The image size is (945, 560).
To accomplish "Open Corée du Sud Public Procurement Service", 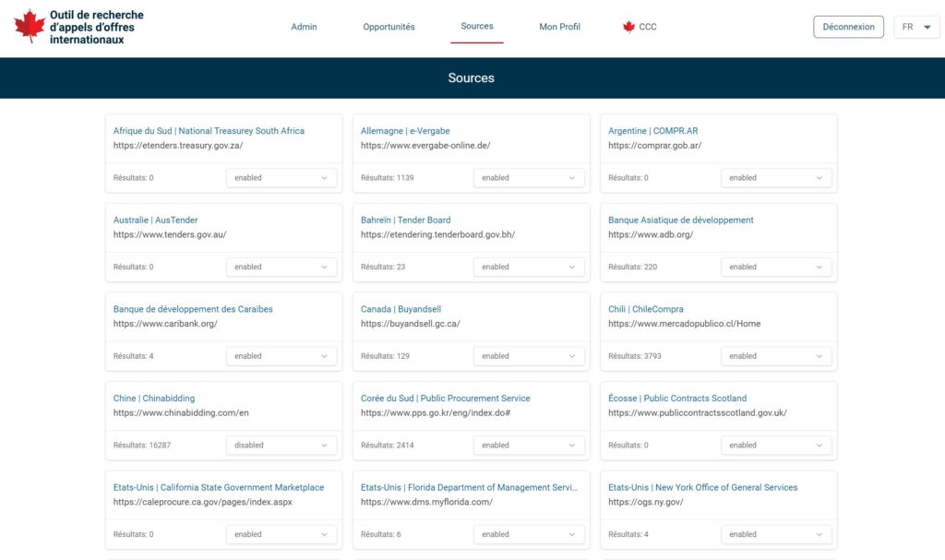I will [445, 399].
